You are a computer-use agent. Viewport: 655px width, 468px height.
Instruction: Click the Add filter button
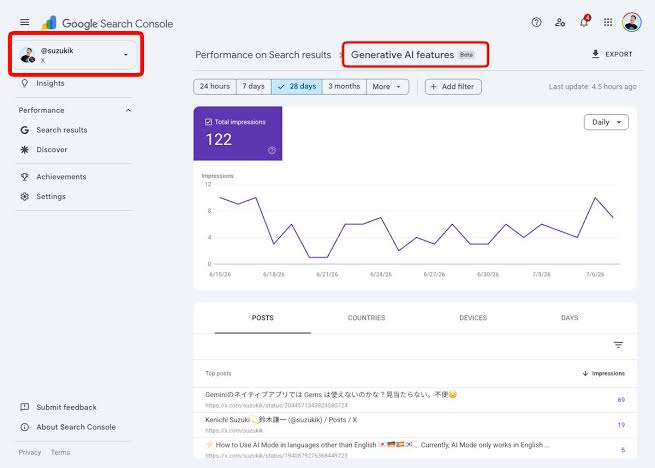453,86
